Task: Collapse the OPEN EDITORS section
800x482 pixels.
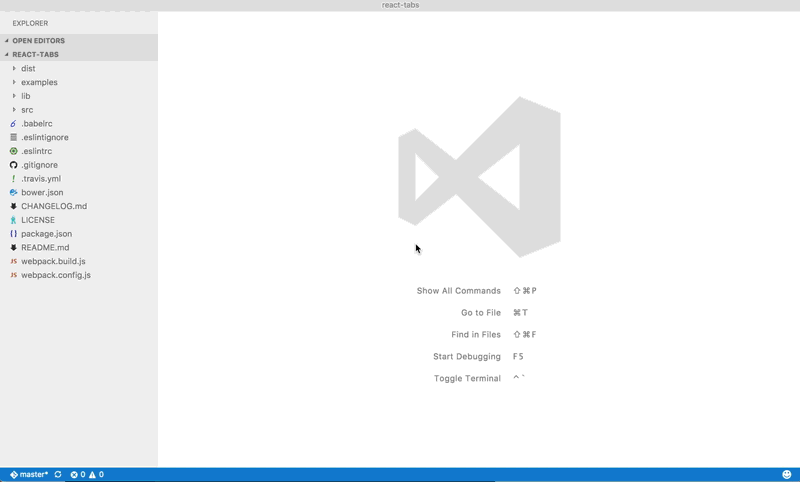Action: pos(7,41)
